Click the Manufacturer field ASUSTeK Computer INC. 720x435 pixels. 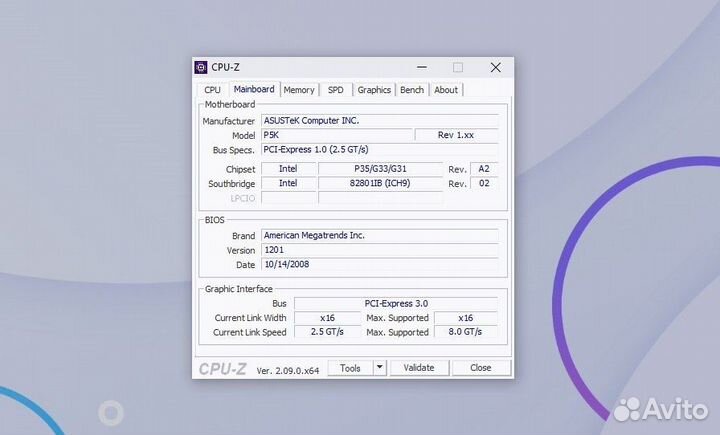(x=379, y=121)
